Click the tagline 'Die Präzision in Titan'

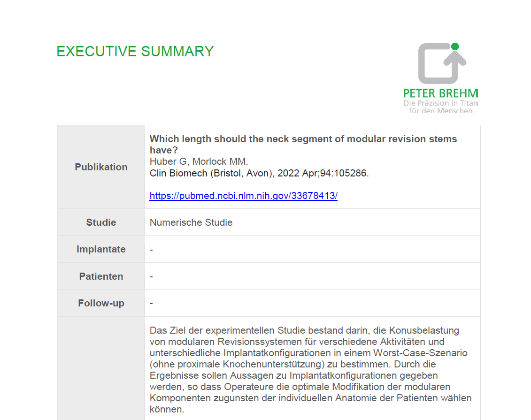click(440, 103)
